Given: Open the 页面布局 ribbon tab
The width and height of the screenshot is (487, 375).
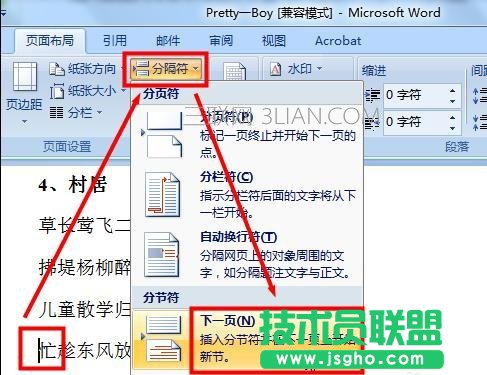Looking at the screenshot, I should (50, 41).
